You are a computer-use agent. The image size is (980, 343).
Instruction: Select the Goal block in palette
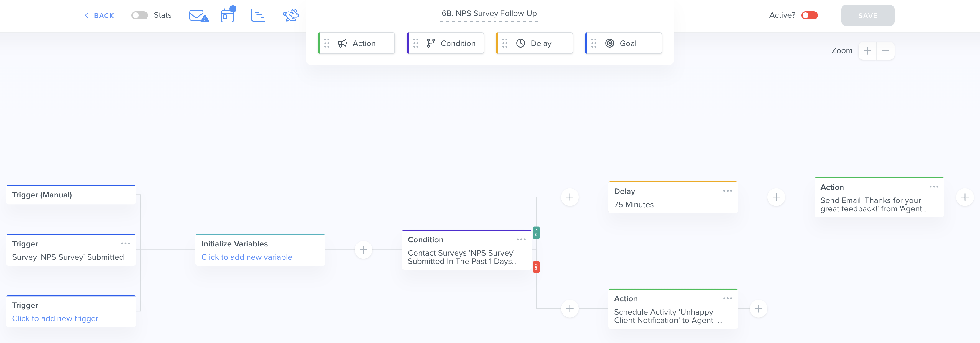click(623, 43)
